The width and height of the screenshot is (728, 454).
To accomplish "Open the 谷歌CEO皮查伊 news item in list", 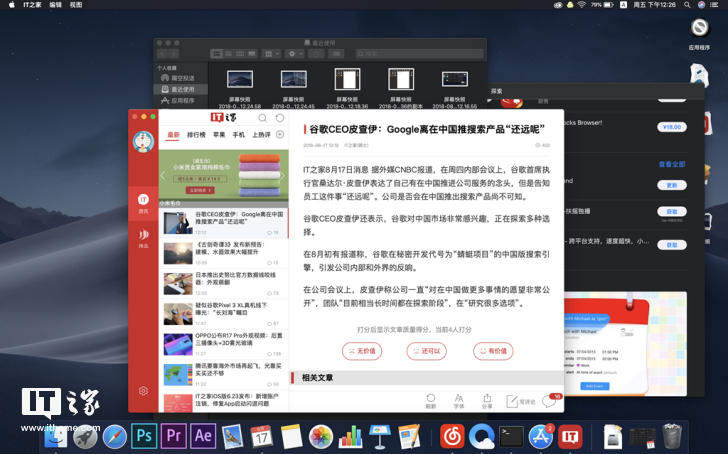I will 224,223.
